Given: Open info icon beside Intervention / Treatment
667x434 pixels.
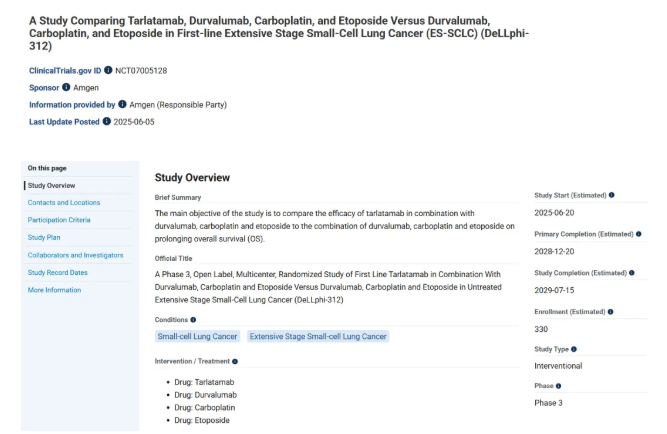Looking at the screenshot, I should click(235, 361).
